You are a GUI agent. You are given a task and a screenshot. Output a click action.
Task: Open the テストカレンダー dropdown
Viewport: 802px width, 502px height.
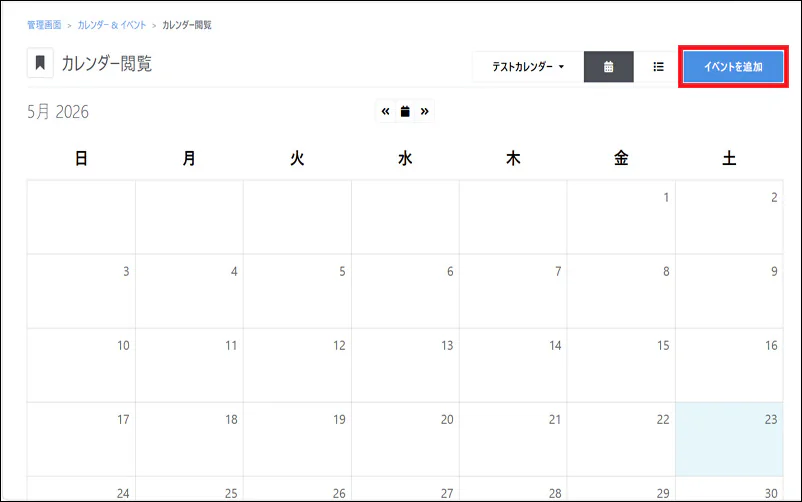528,67
